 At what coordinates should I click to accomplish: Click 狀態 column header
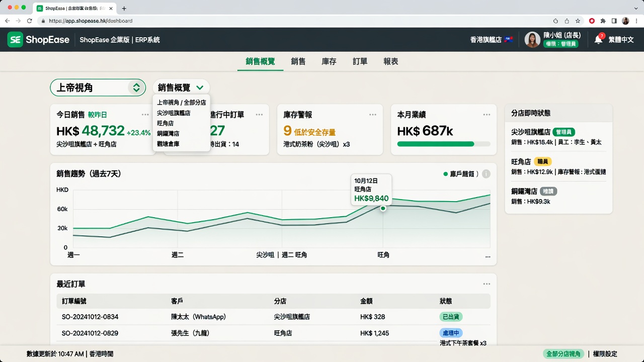click(x=446, y=301)
